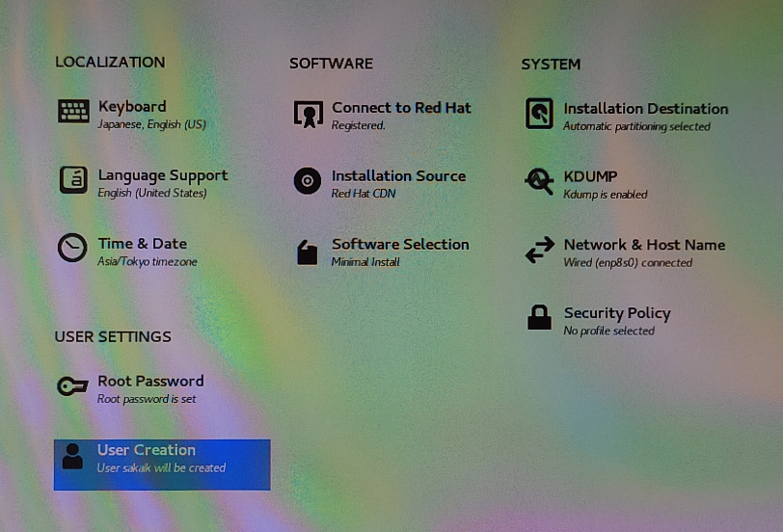
Task: Click the Software Selection package icon
Action: tap(307, 253)
